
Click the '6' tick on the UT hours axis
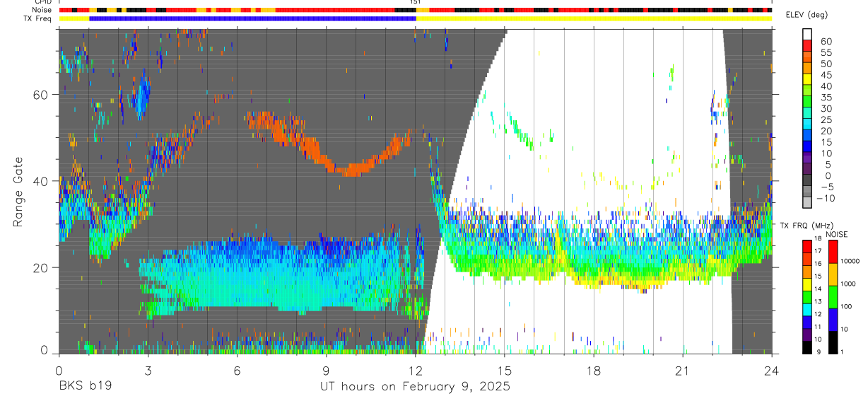237,371
